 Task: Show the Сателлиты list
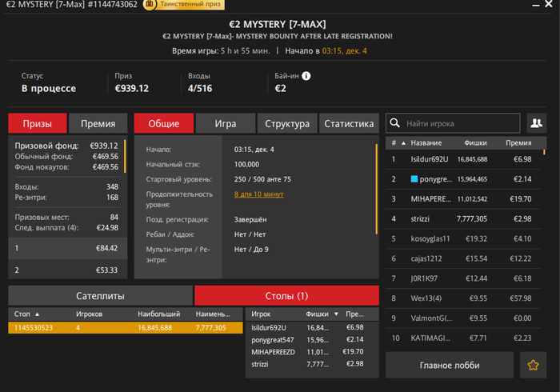(100, 295)
